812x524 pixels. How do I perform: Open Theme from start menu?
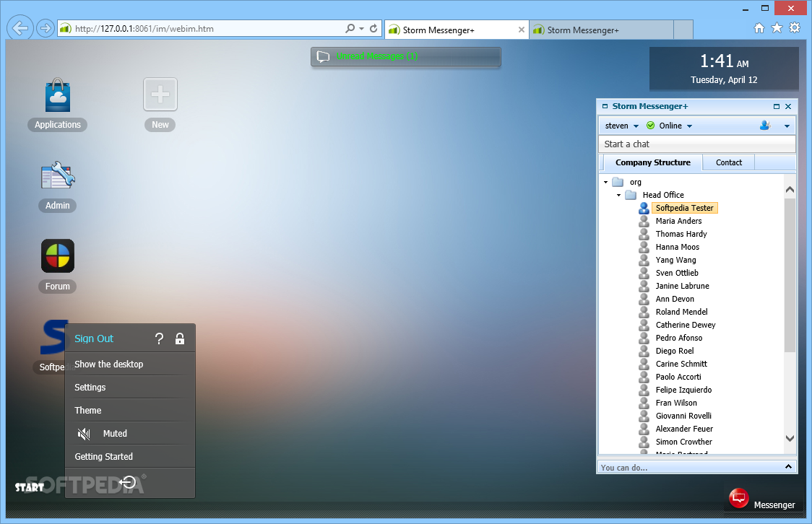[130, 410]
